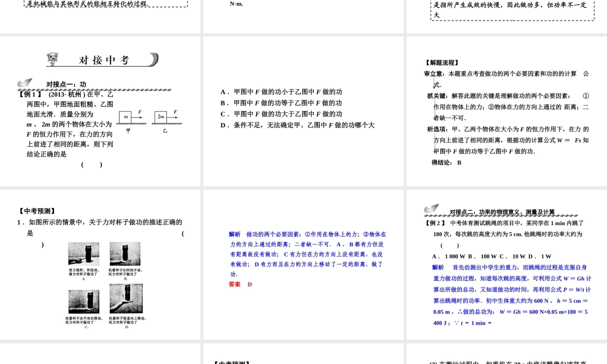Select answer option B 甲图中F做的功等于乙图
The height and width of the screenshot is (364, 607).
click(x=282, y=103)
